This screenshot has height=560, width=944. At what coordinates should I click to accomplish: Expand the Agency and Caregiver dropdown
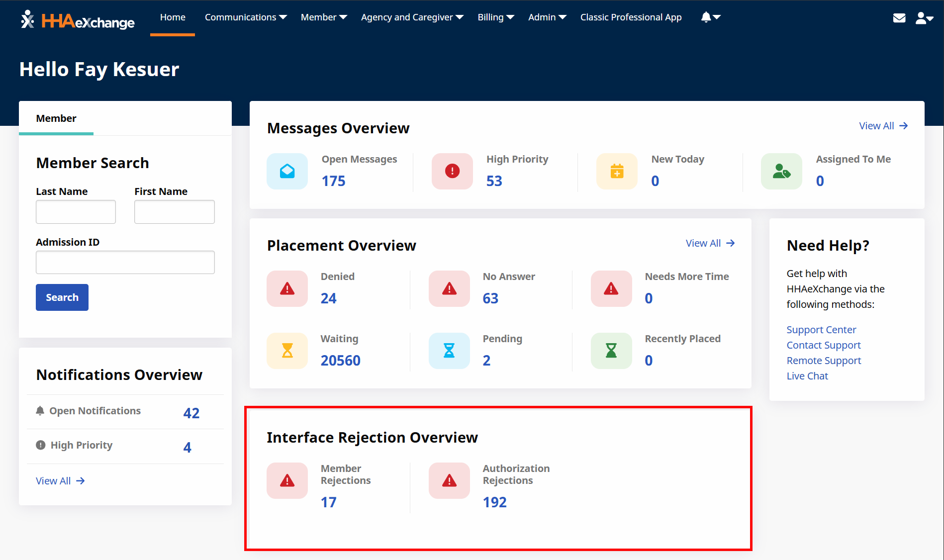click(x=412, y=17)
